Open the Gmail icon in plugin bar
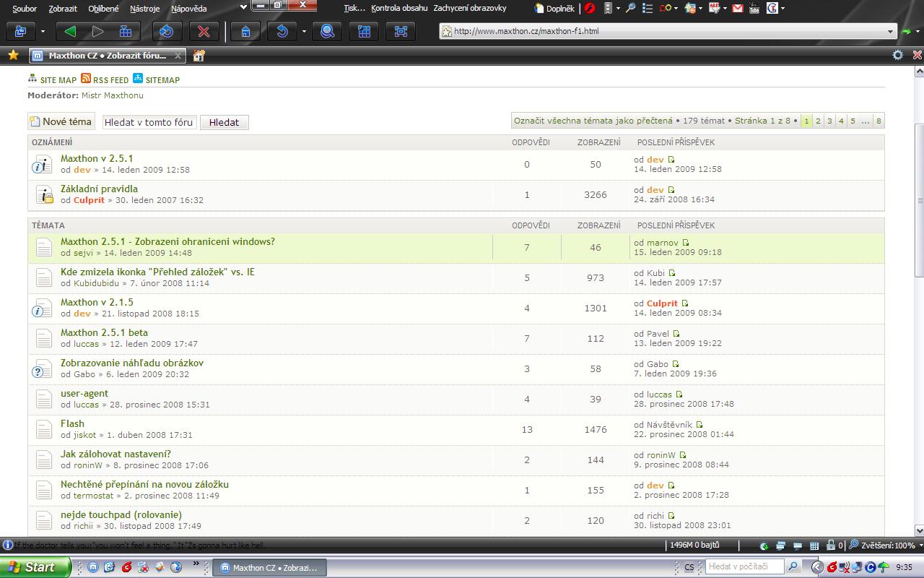This screenshot has width=924, height=578. [737, 9]
